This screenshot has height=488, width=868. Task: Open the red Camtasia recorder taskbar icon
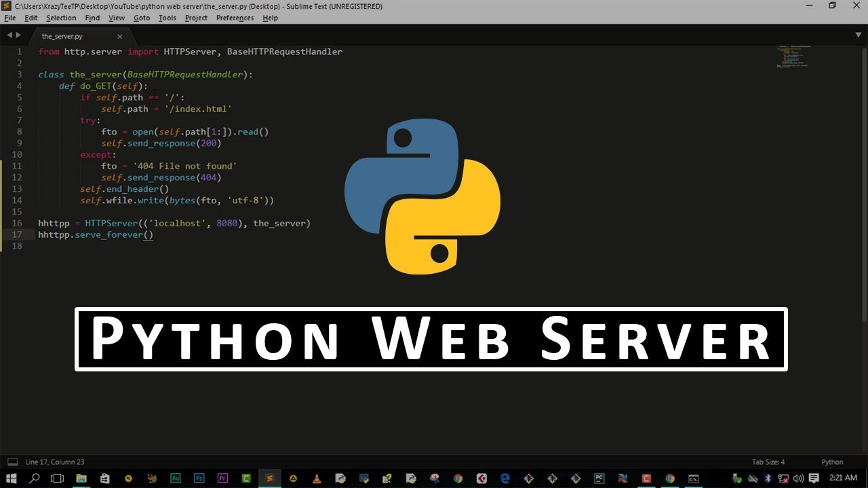tap(646, 479)
